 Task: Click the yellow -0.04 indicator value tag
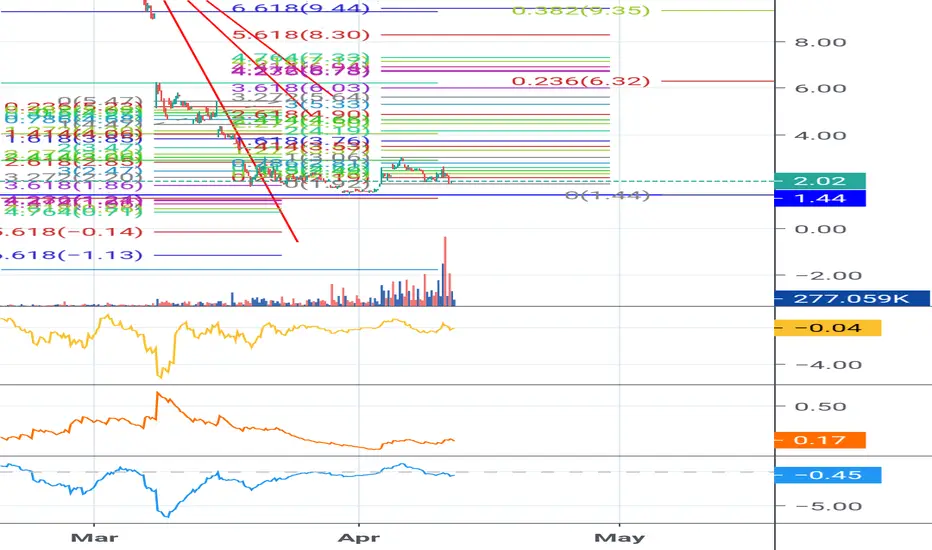point(828,328)
